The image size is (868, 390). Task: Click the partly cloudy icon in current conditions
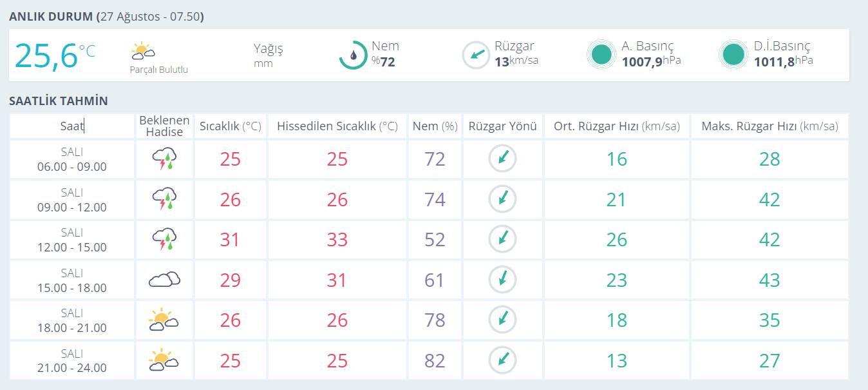(x=142, y=51)
